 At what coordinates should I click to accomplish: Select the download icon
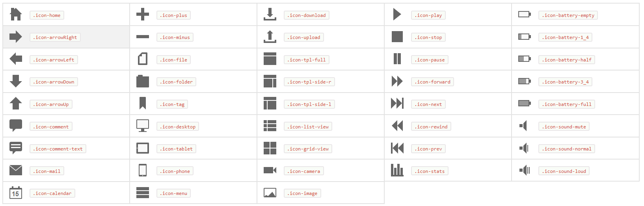[x=270, y=15]
